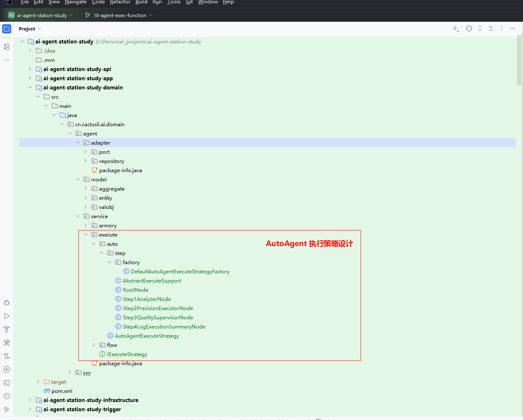Open the 10-agent-exec-function branch dropdown
The width and height of the screenshot is (523, 420).
119,15
